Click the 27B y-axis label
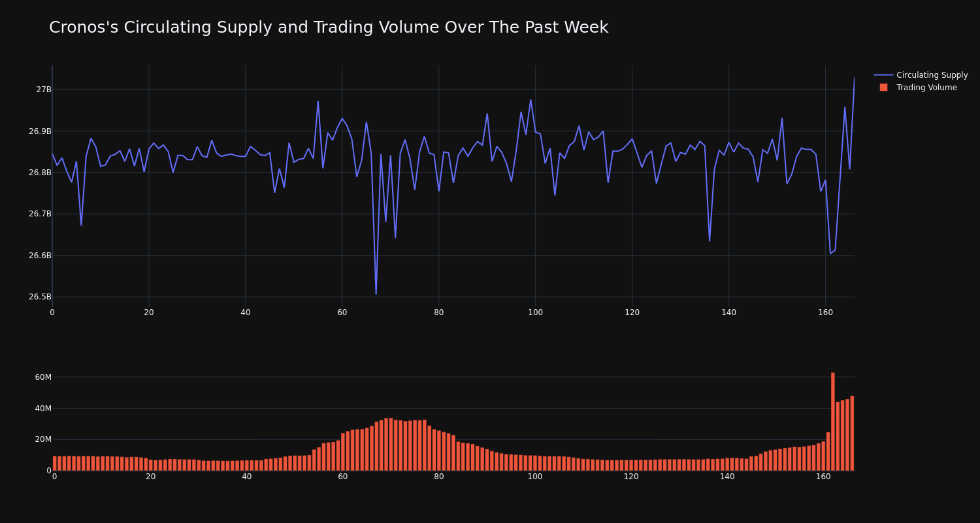Viewport: 980px width, 523px height. (x=43, y=90)
